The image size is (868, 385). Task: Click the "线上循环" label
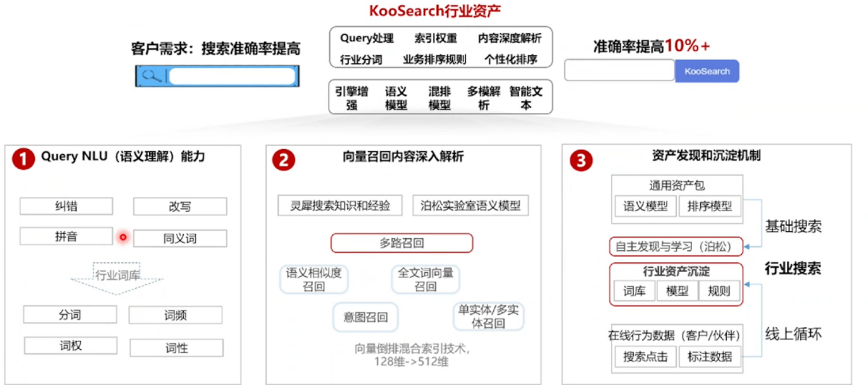[793, 334]
